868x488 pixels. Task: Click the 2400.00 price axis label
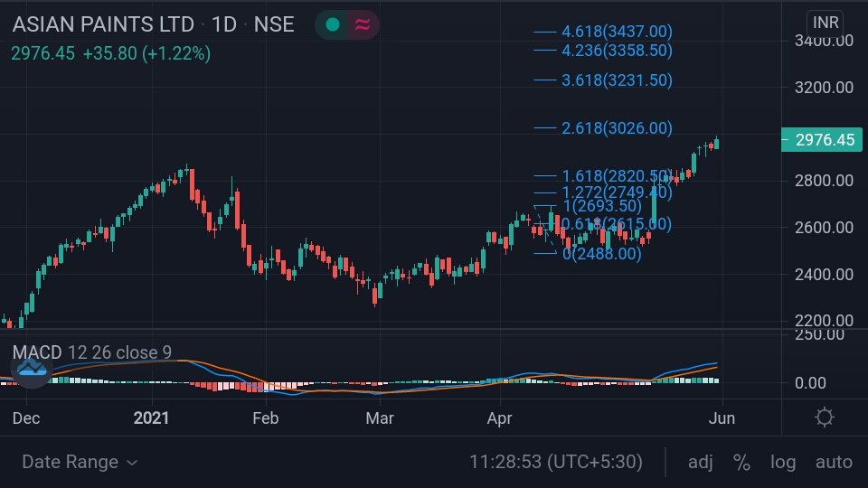824,274
